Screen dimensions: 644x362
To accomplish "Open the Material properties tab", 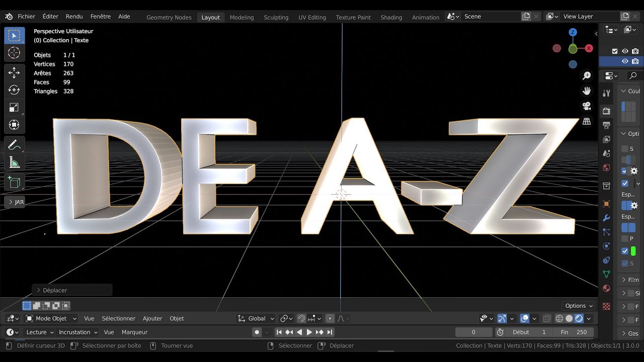I will (606, 288).
